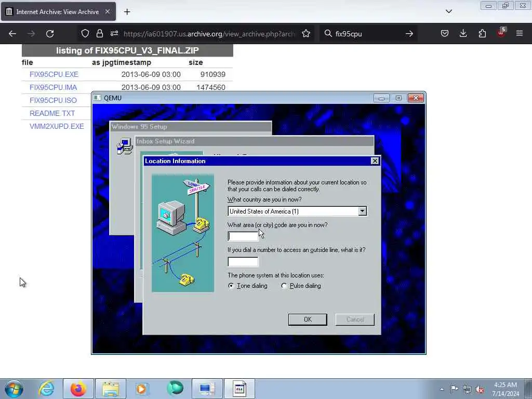The width and height of the screenshot is (532, 399).
Task: Open a new tab with the plus button
Action: (x=127, y=12)
